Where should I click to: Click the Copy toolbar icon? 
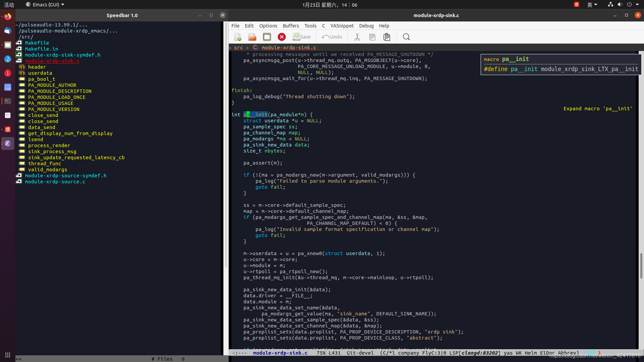tap(372, 37)
